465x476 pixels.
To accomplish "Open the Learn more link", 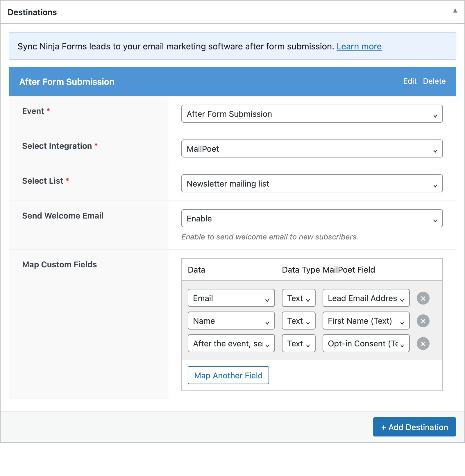I will pos(359,46).
